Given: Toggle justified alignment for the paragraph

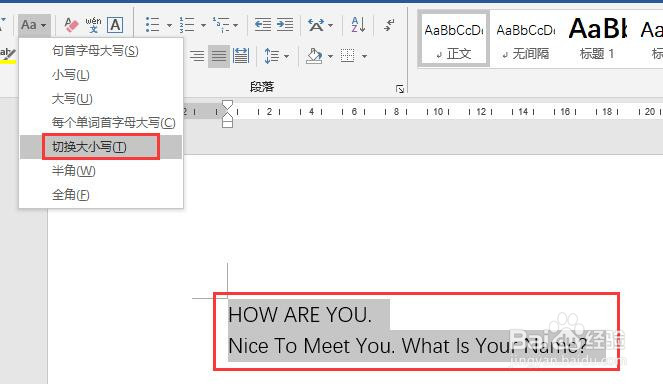Looking at the screenshot, I should pyautogui.click(x=219, y=56).
